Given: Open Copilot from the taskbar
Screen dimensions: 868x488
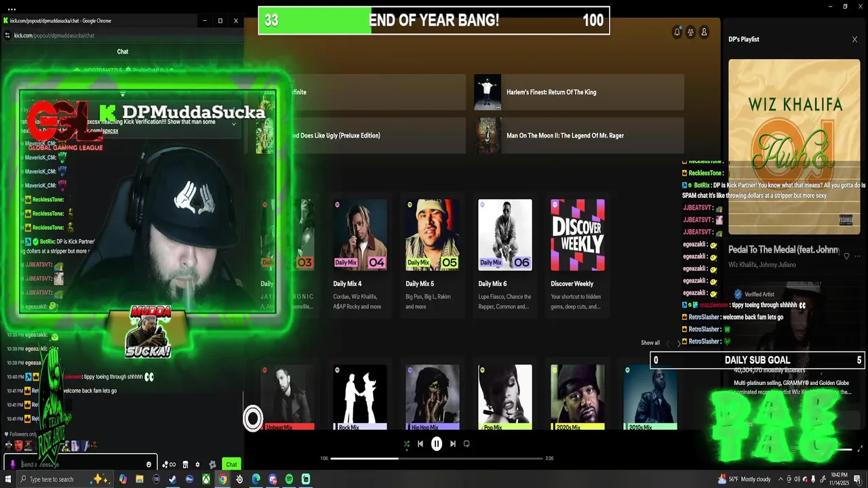Looking at the screenshot, I should tap(123, 479).
